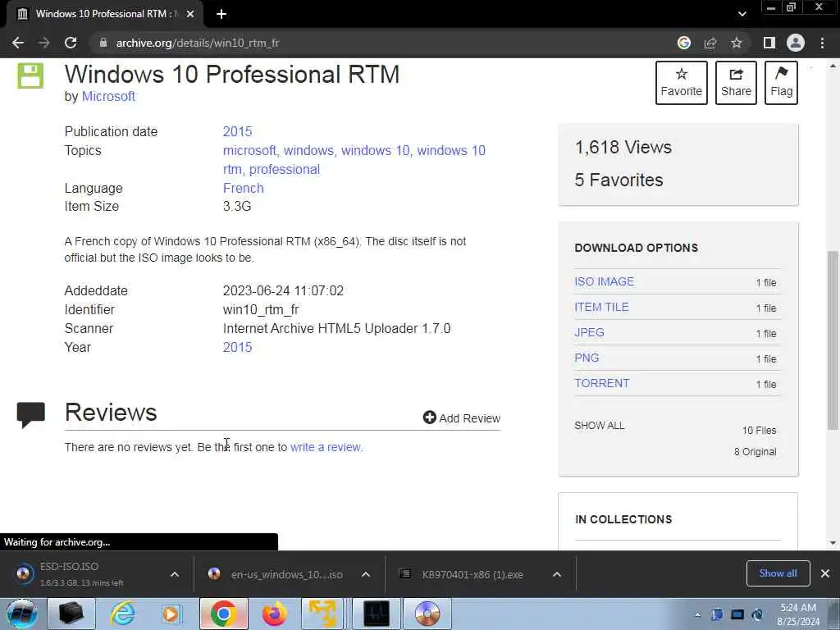Select the "win10_rtm_fr" identifier value
The height and width of the screenshot is (630, 840).
pos(261,309)
